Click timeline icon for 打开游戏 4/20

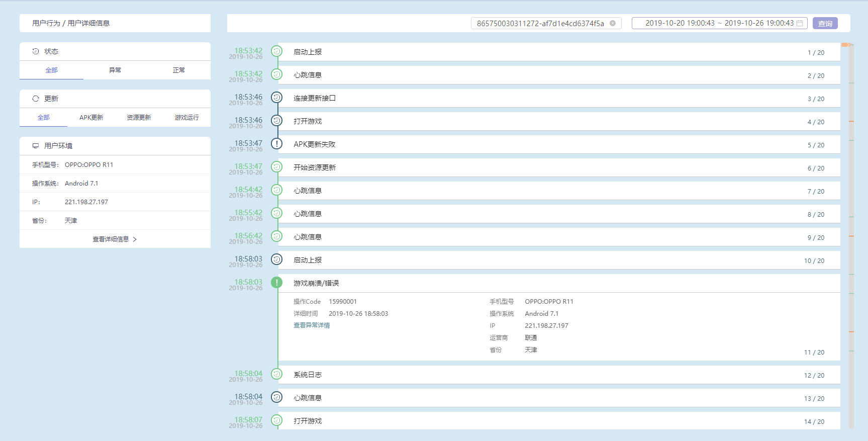pyautogui.click(x=276, y=121)
